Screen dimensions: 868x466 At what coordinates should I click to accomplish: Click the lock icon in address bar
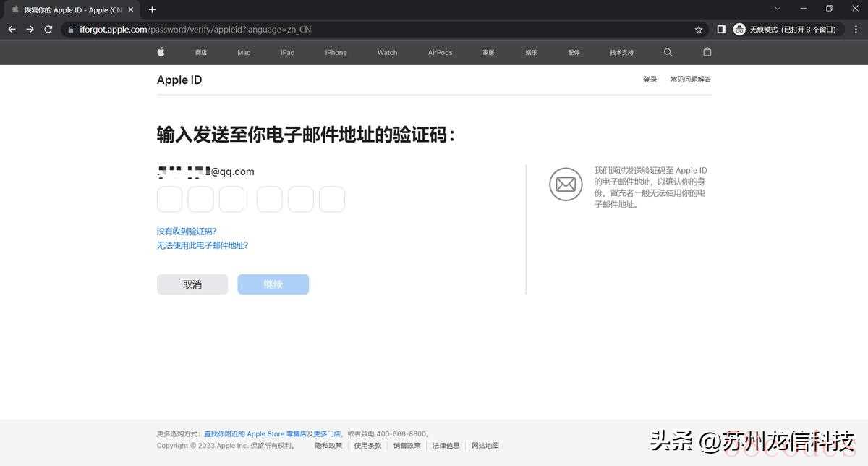tap(71, 30)
